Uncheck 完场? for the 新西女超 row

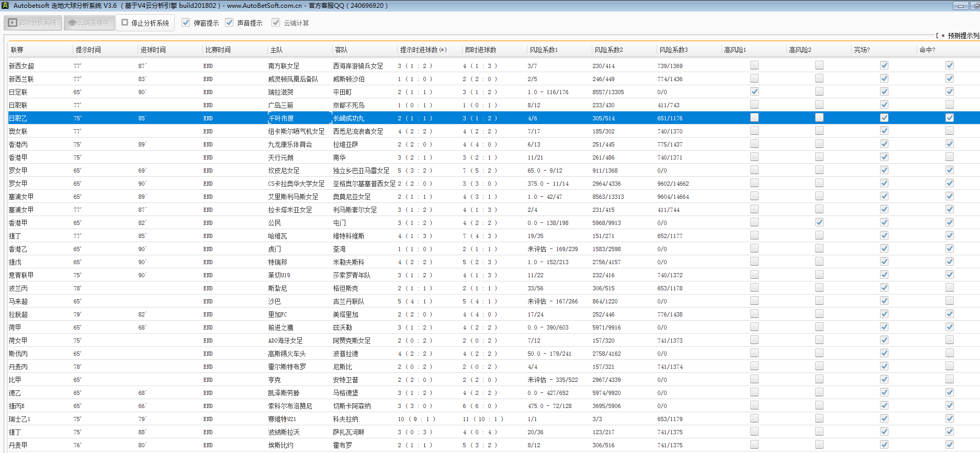[884, 65]
